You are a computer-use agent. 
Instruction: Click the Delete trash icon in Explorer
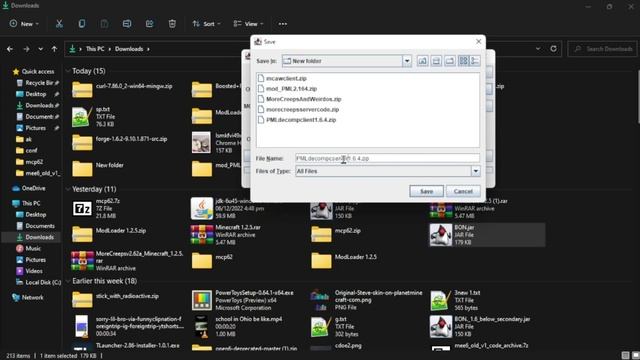(172, 24)
